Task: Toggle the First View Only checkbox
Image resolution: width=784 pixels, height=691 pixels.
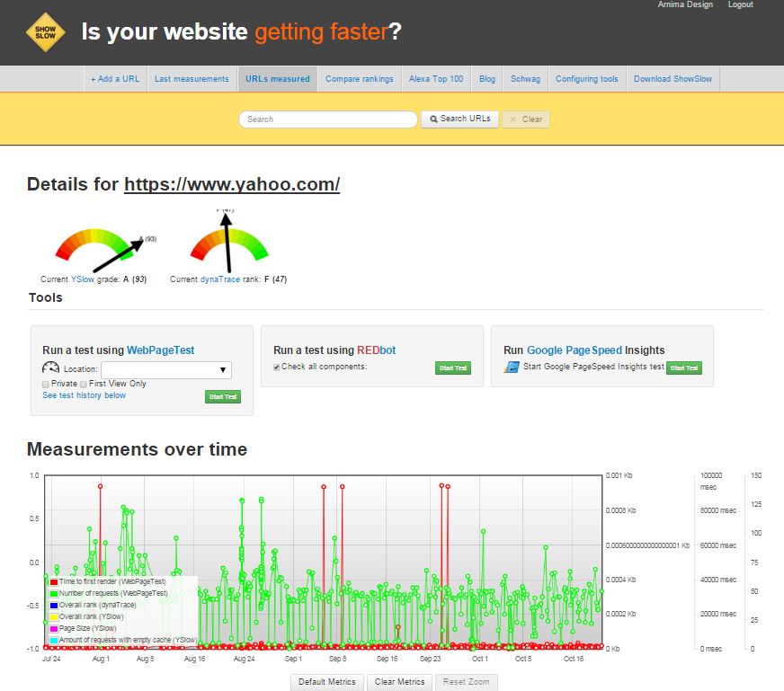Action: coord(84,385)
